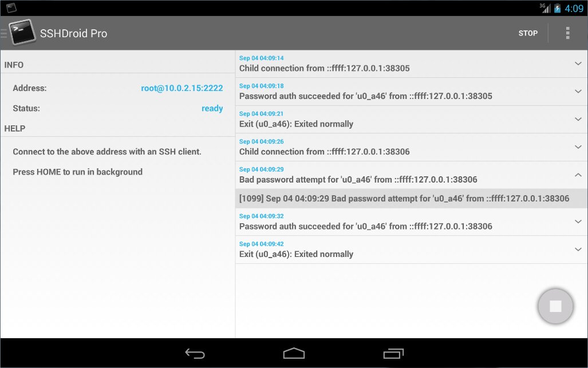Tap the battery charging icon in status bar
The image size is (588, 368).
tap(557, 8)
